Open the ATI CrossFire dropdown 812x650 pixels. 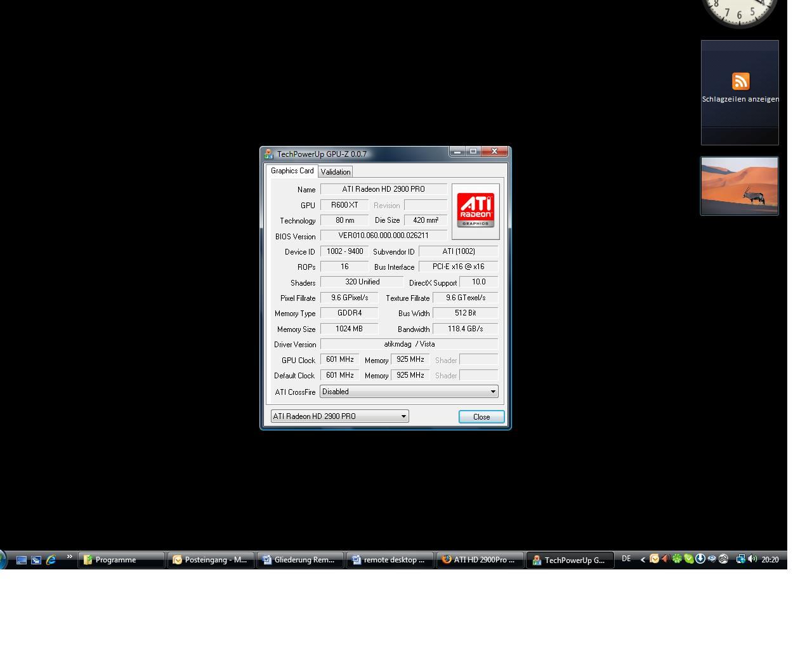409,392
